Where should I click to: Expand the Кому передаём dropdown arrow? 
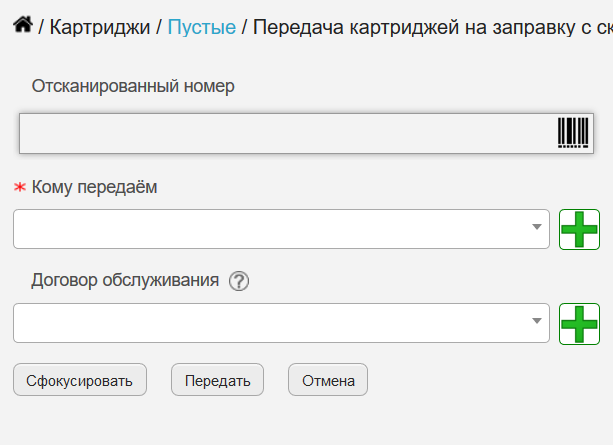point(537,227)
